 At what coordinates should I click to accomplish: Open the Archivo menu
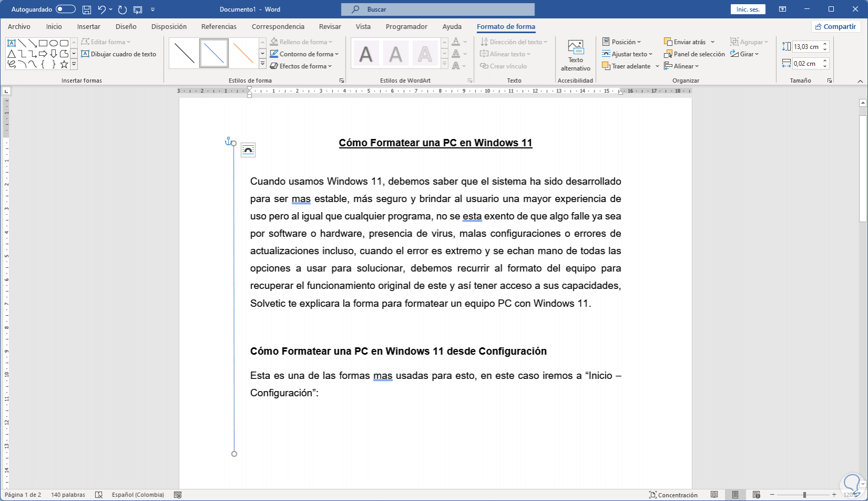(19, 27)
